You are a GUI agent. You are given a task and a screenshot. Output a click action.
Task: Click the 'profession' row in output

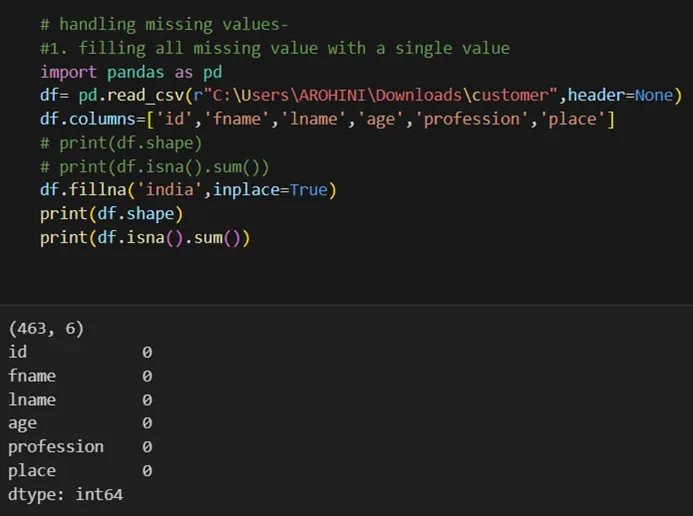tap(56, 447)
